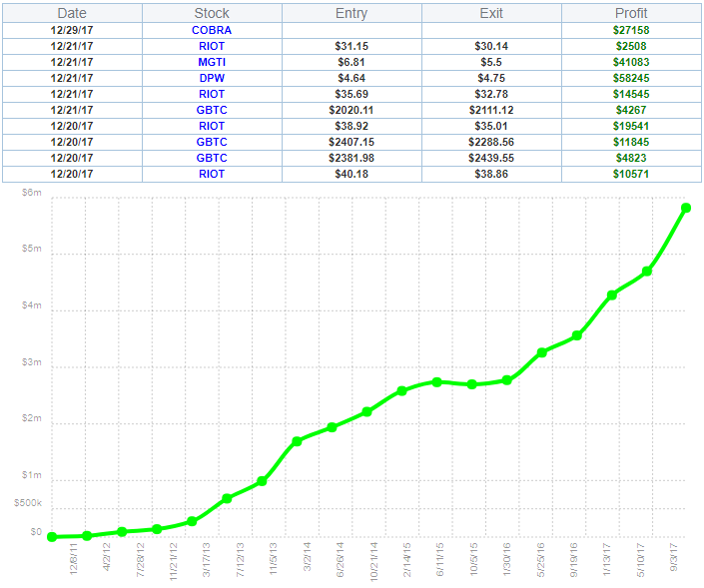This screenshot has height=588, width=704.
Task: Sort table by the Date header
Action: (x=72, y=13)
